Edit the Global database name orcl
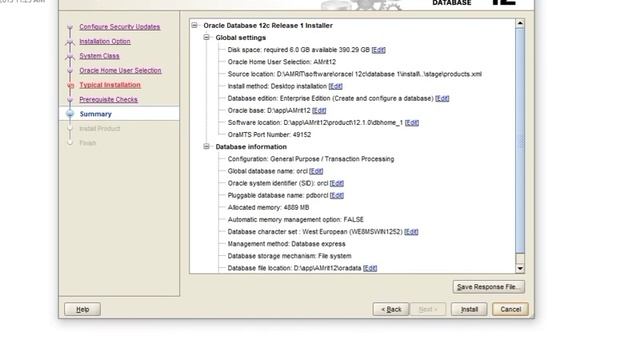Image resolution: width=640 pixels, height=360 pixels. (x=316, y=171)
